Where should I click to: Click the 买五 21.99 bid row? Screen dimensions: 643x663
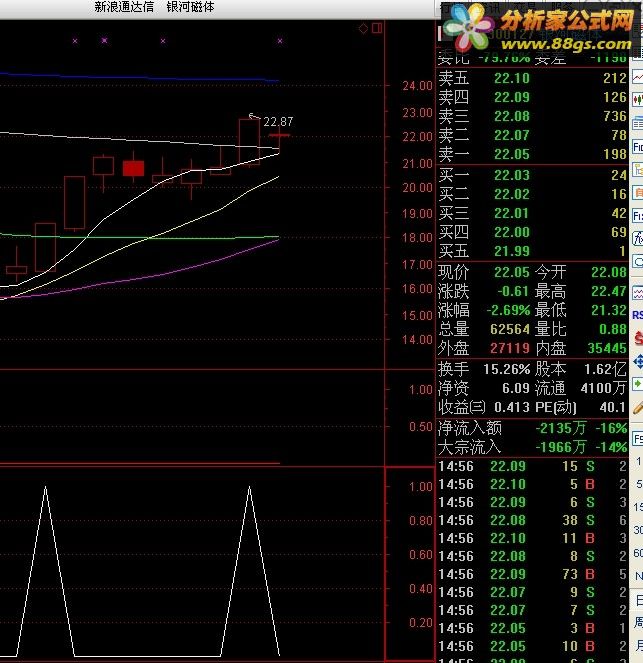[532, 251]
